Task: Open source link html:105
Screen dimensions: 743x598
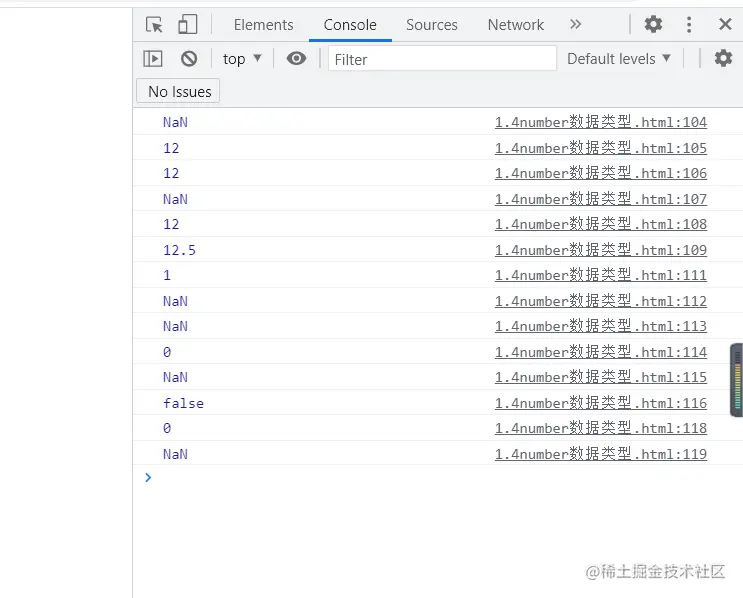Action: [x=601, y=148]
